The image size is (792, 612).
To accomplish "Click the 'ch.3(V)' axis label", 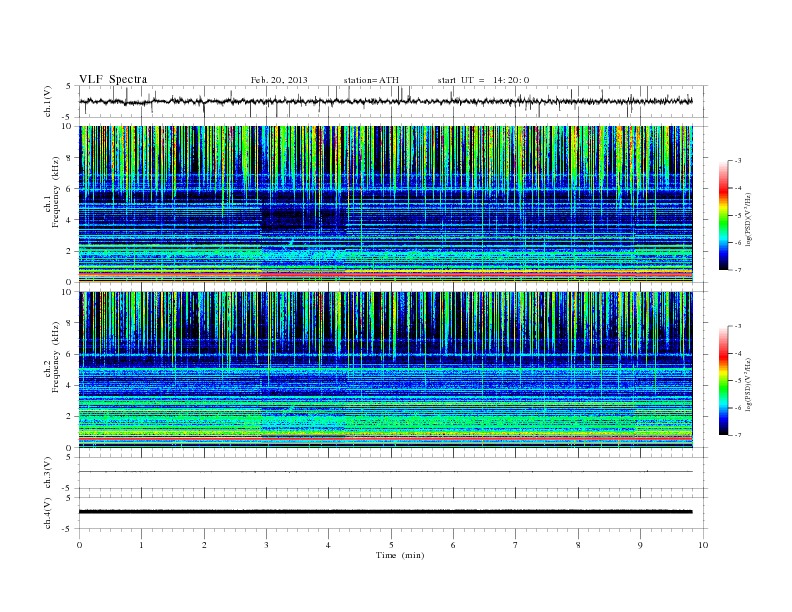I will (x=48, y=473).
